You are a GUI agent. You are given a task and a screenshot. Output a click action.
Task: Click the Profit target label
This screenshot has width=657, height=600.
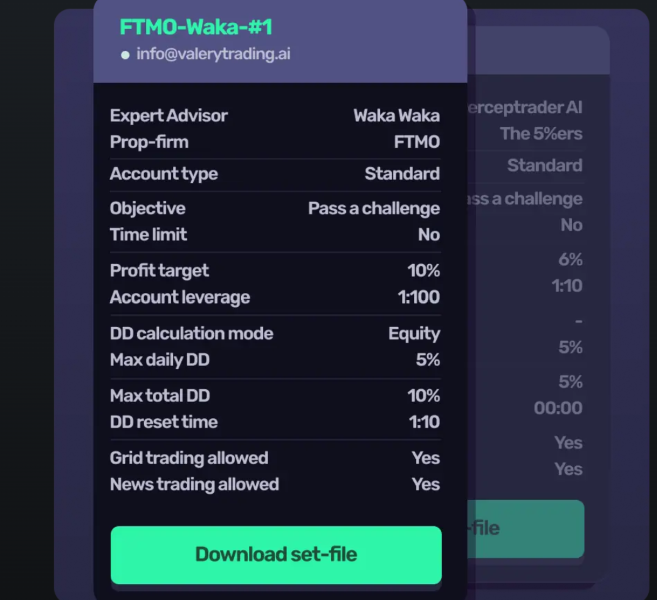click(x=159, y=270)
